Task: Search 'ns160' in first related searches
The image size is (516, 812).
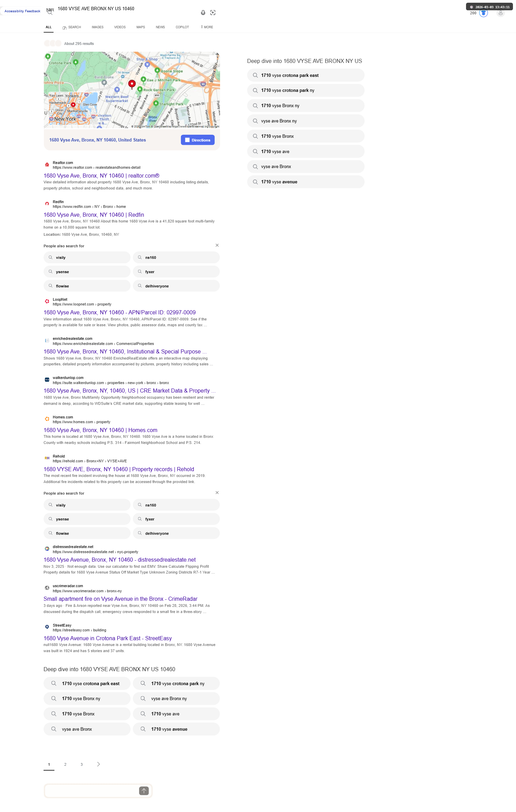Action: (x=176, y=258)
